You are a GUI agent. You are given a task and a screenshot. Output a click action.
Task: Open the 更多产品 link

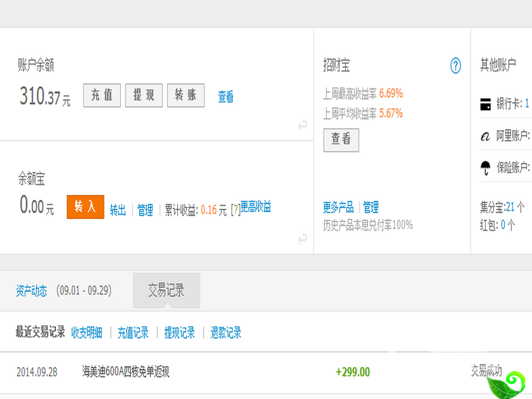(x=338, y=207)
